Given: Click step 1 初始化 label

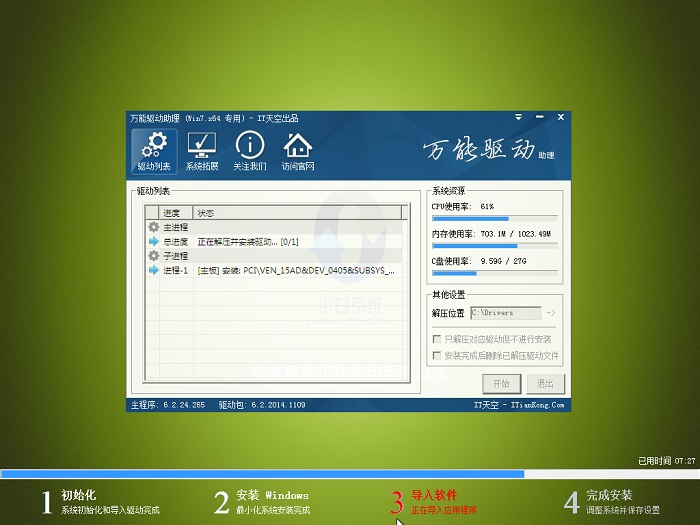Looking at the screenshot, I should click(x=79, y=495).
